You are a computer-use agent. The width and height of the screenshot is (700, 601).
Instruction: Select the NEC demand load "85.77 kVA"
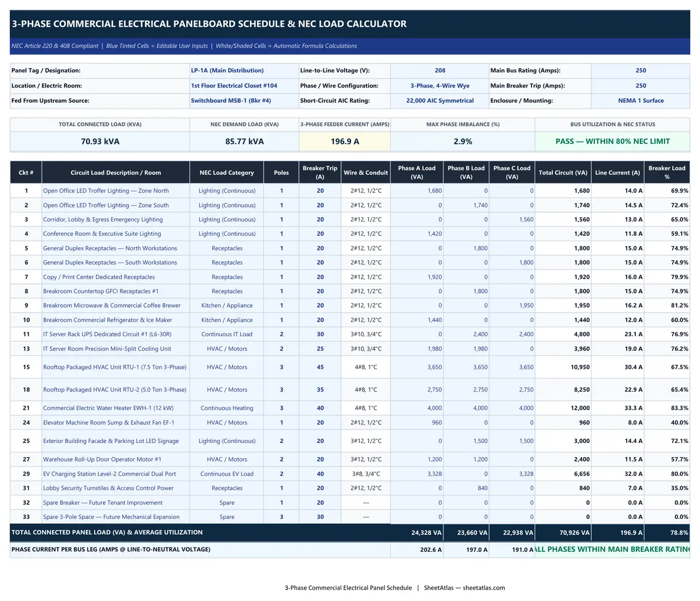coord(244,141)
